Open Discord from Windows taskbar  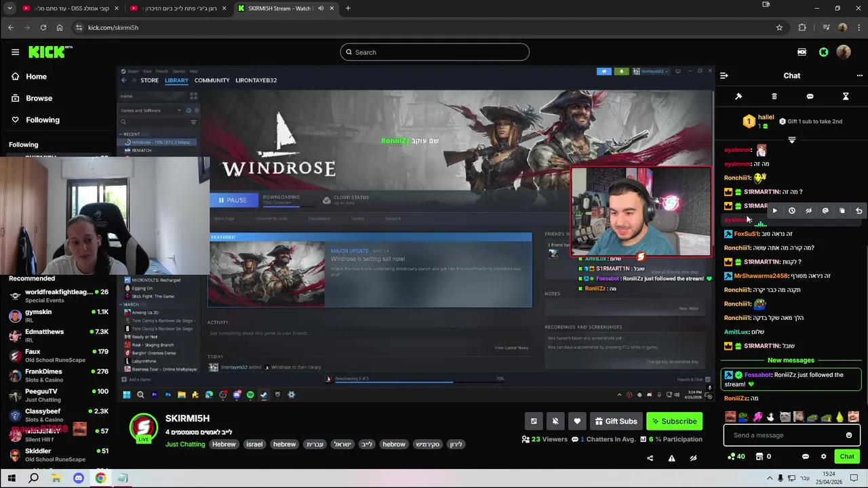78,479
